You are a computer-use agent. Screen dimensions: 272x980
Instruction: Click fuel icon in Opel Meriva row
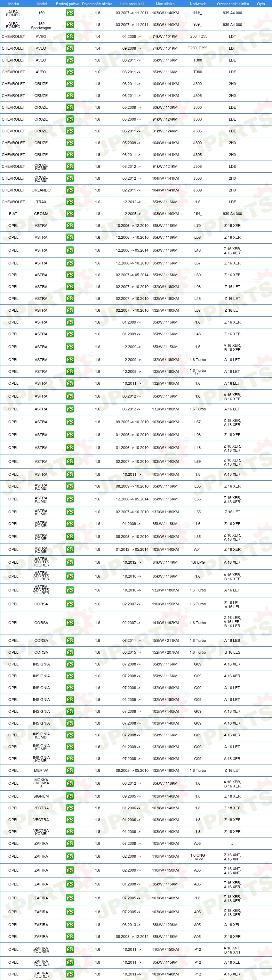click(70, 770)
